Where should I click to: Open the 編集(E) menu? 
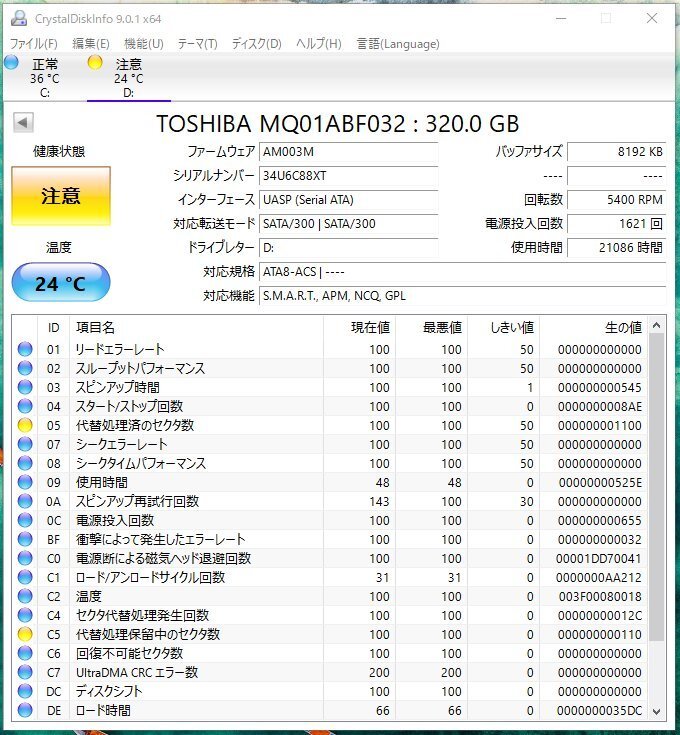pyautogui.click(x=91, y=44)
